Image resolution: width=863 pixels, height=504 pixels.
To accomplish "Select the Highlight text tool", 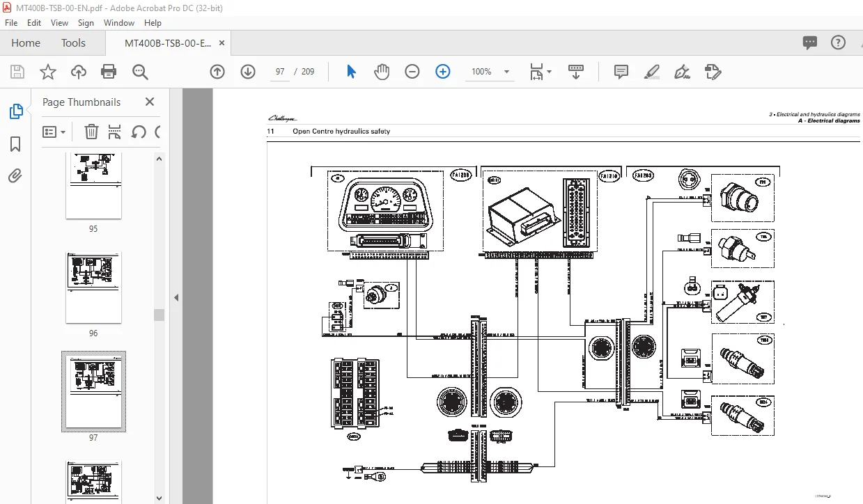I will tap(652, 72).
